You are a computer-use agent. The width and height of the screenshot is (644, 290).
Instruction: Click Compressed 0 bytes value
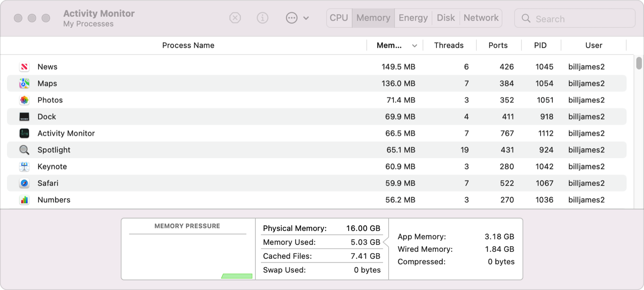coord(501,262)
